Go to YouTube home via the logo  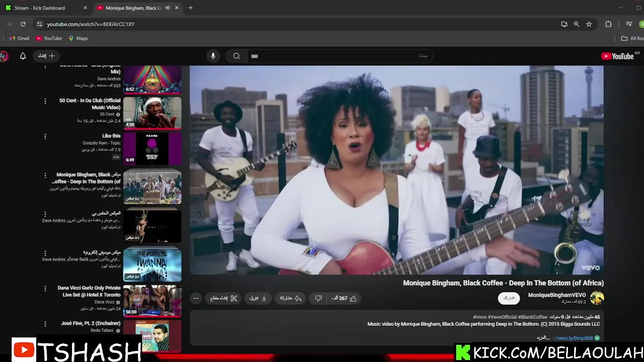pos(617,56)
